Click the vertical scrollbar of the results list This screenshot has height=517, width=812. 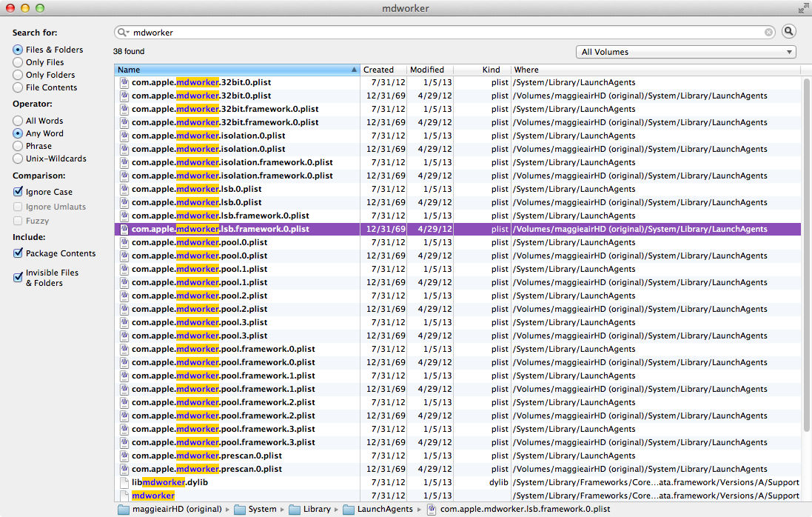click(806, 255)
